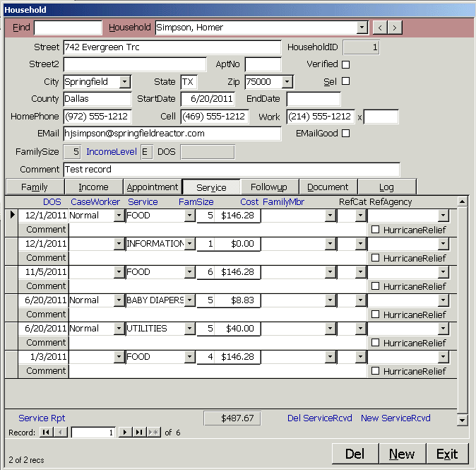The width and height of the screenshot is (476, 470).
Task: Click the Find input field
Action: (x=68, y=28)
